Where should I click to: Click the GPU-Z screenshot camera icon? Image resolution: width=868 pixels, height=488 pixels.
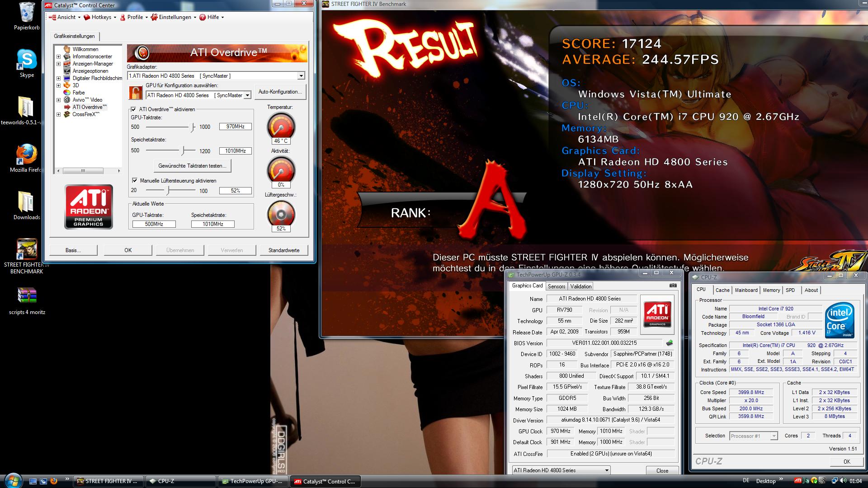tap(673, 286)
